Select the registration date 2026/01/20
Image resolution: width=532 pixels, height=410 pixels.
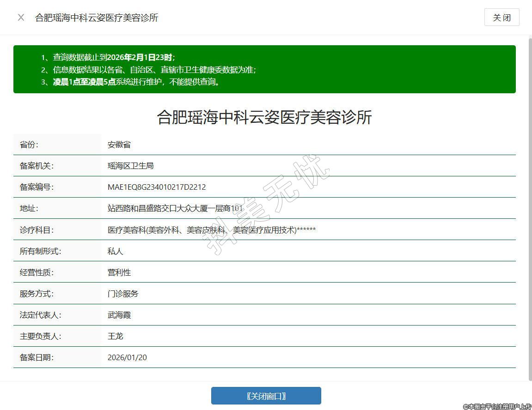(127, 357)
